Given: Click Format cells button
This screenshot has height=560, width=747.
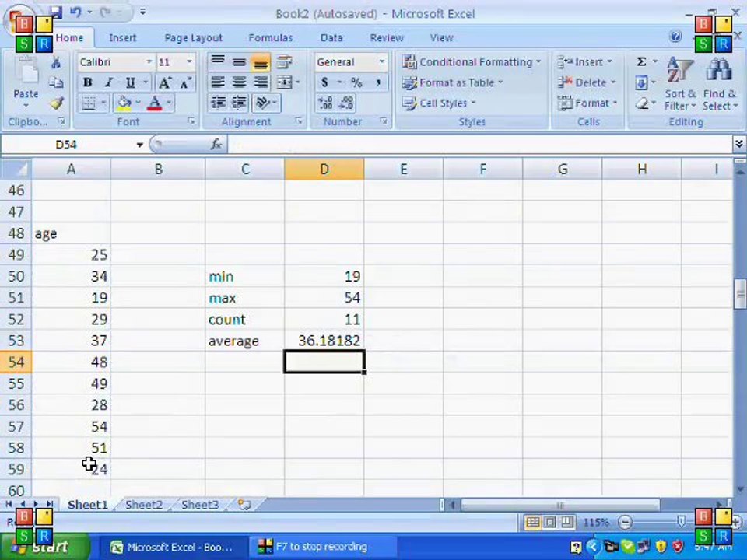Looking at the screenshot, I should [x=588, y=103].
